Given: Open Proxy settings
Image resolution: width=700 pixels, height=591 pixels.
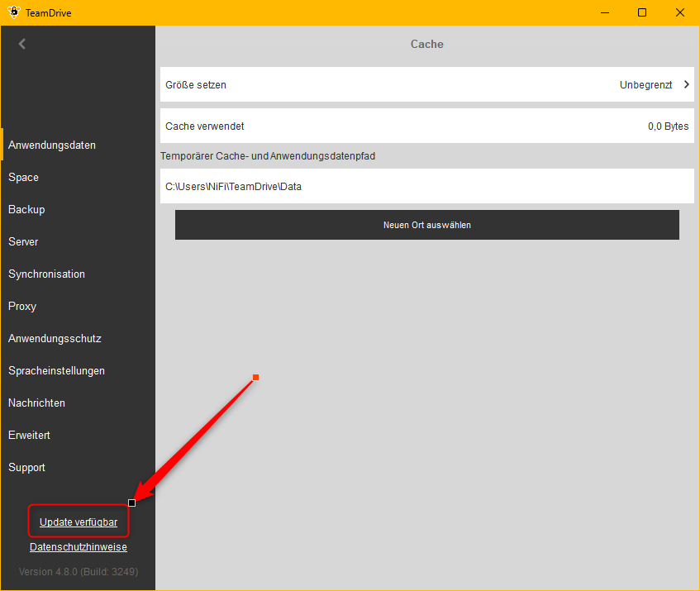Looking at the screenshot, I should (22, 306).
